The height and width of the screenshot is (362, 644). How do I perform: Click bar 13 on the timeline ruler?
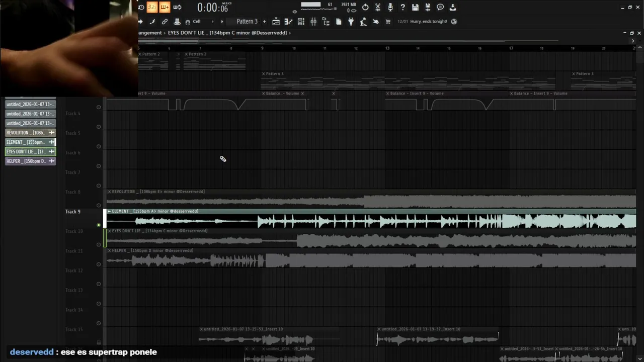[x=387, y=48]
